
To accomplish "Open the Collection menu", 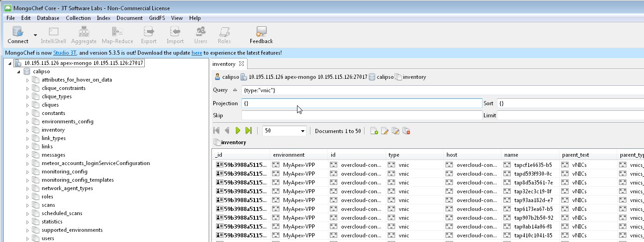I will 78,18.
